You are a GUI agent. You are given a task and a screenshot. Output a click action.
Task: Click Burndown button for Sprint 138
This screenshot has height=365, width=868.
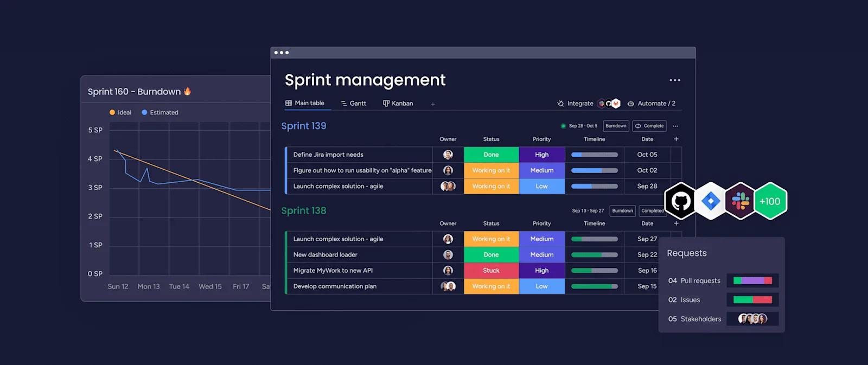[622, 211]
